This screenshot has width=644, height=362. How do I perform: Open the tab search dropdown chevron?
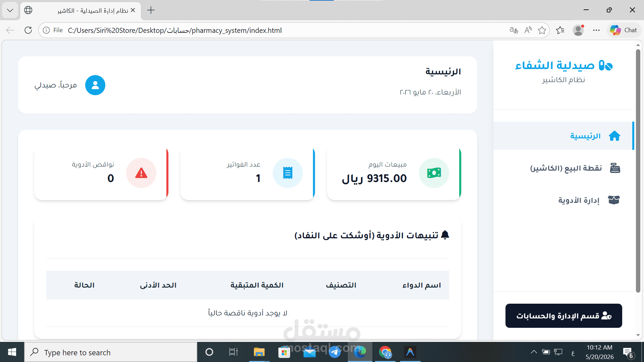10,10
